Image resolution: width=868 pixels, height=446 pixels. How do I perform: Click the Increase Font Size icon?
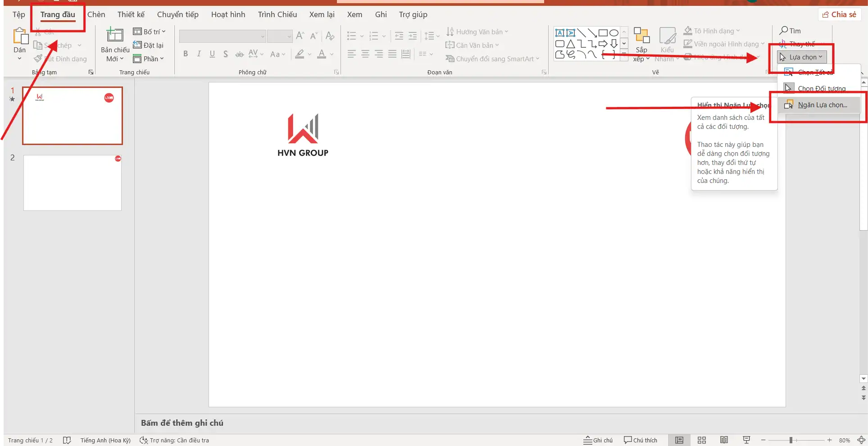pos(300,36)
